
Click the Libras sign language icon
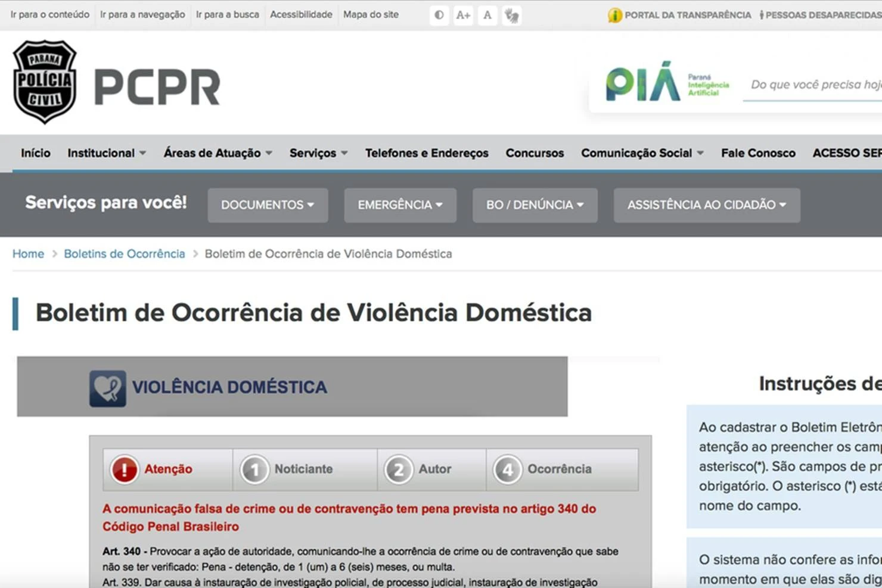pyautogui.click(x=511, y=15)
